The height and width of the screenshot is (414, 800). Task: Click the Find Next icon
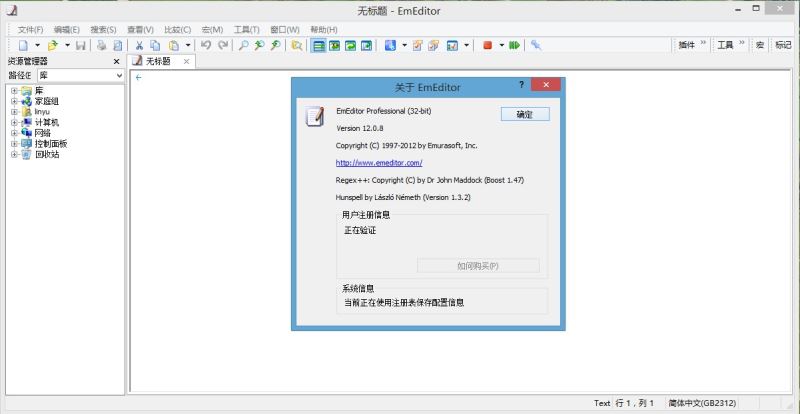259,45
